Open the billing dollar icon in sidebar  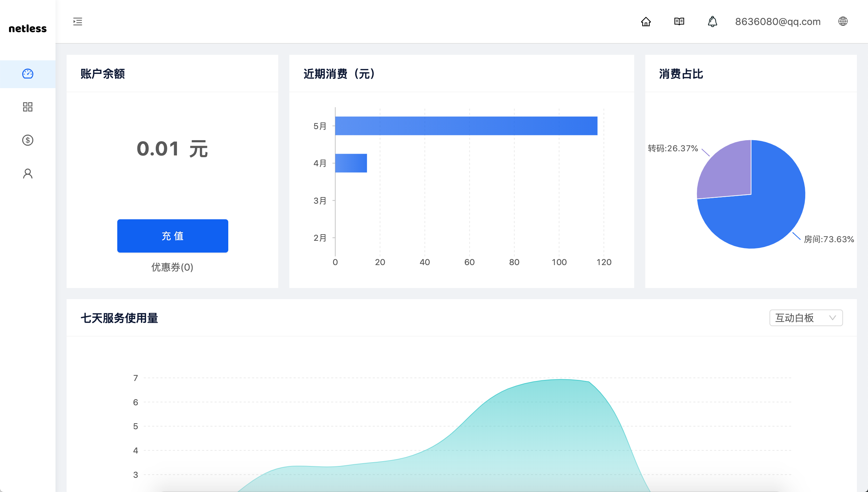click(x=28, y=140)
